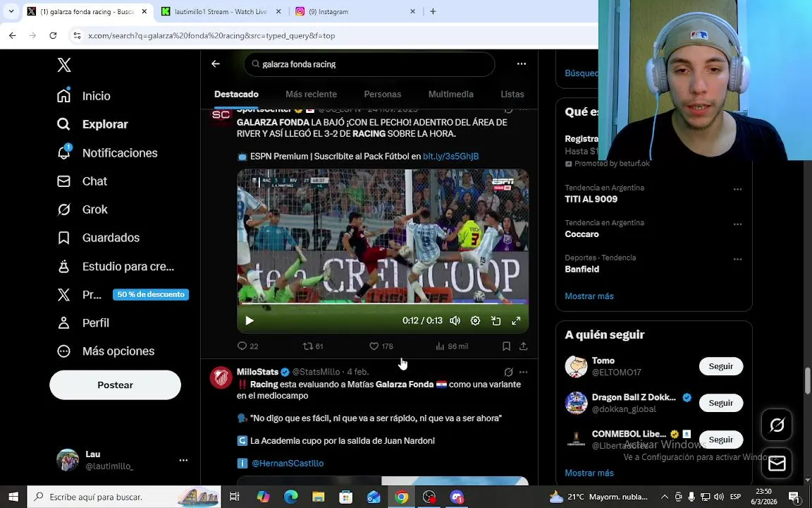Open a new browser tab

tap(433, 11)
